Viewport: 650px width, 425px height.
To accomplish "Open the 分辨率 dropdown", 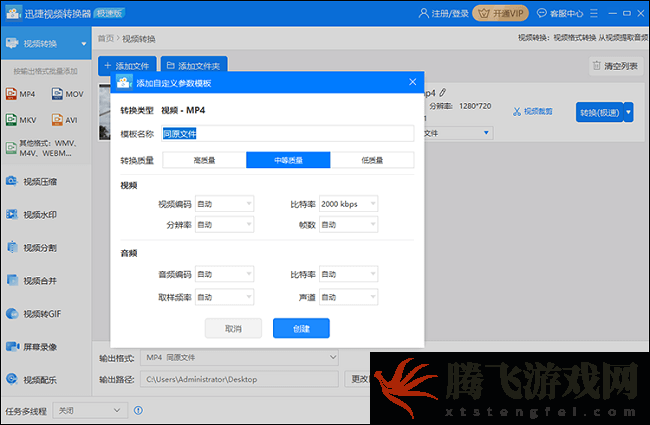I will coord(224,225).
